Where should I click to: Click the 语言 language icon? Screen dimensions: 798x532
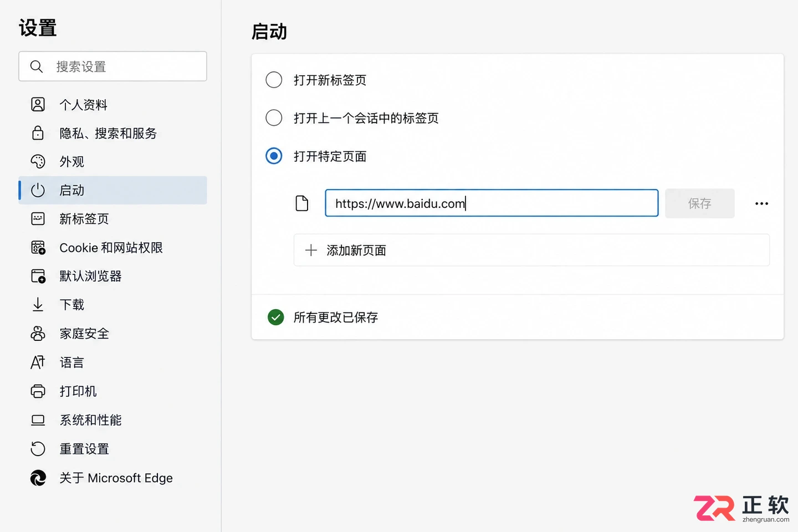[x=38, y=362]
